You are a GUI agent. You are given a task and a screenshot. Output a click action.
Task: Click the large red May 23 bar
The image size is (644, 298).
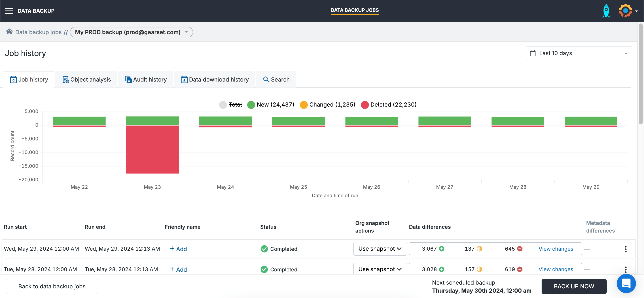[x=152, y=149]
